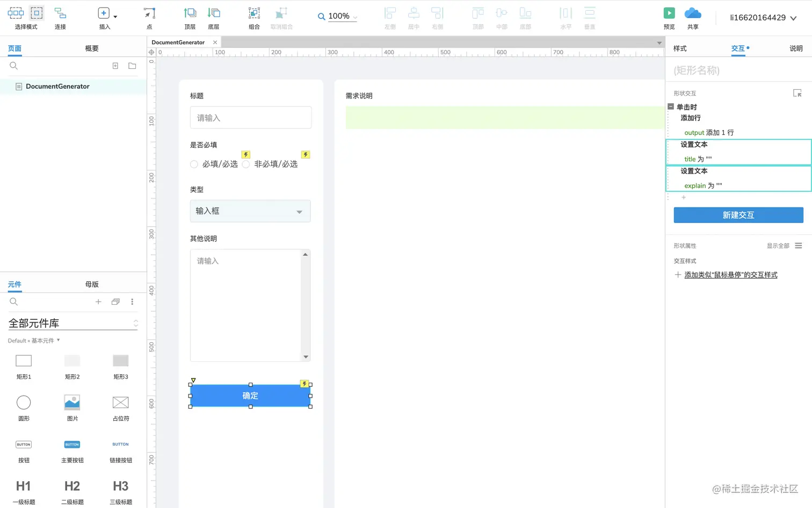Switch to the 样式 style tab
This screenshot has width=812, height=508.
tap(680, 48)
